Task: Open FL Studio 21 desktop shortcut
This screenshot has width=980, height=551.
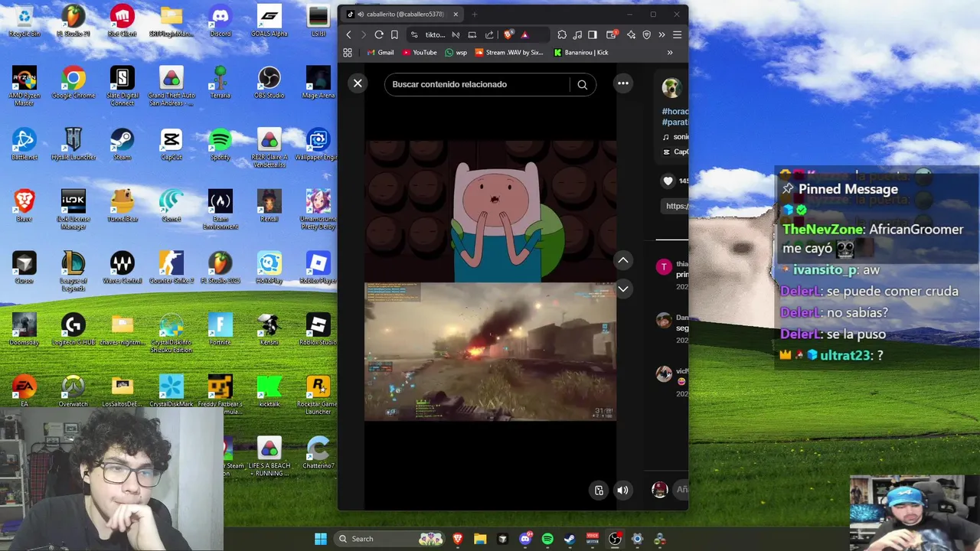Action: tap(73, 21)
